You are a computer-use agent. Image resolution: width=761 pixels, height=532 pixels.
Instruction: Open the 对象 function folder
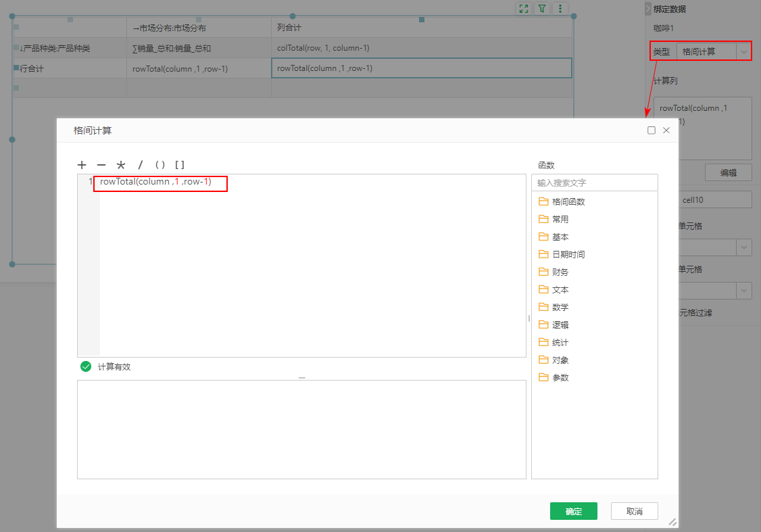[x=554, y=360]
